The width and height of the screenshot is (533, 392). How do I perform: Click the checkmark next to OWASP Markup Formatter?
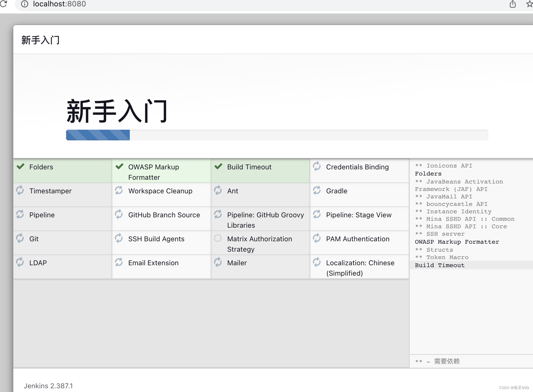(x=119, y=166)
